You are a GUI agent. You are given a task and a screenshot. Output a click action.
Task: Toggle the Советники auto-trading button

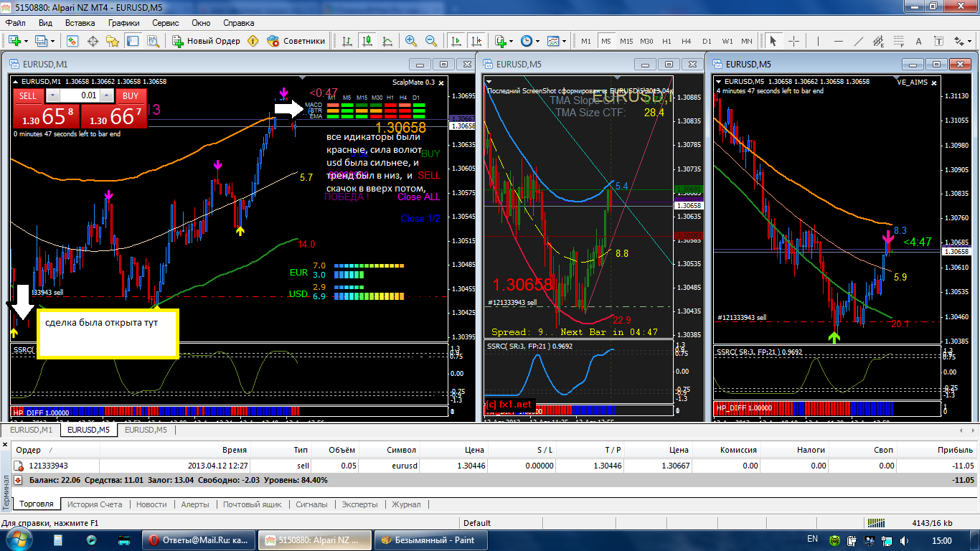pos(296,41)
